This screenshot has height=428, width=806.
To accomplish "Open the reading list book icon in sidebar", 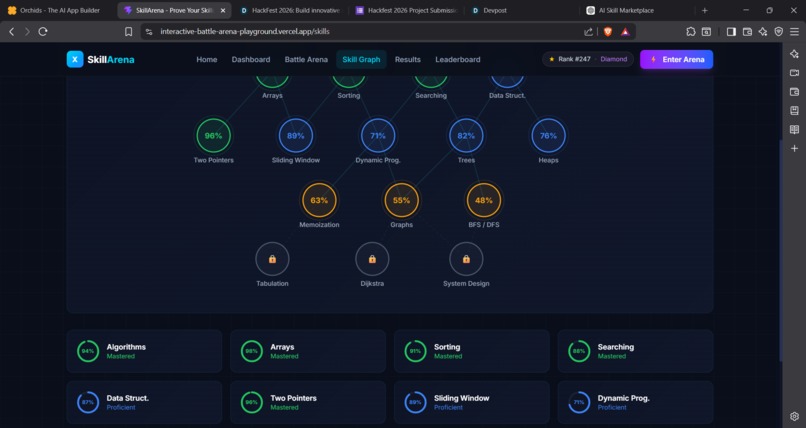I will [794, 129].
